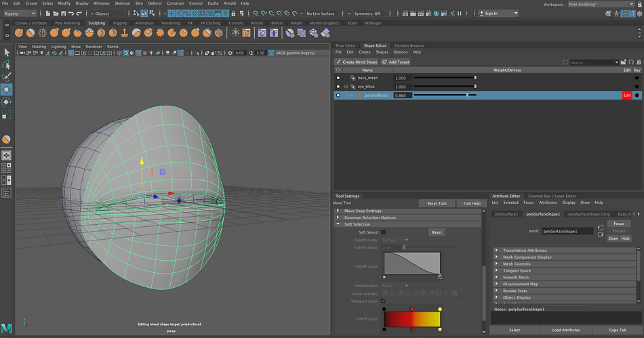Click the create group folder icon in Shape Editor

[x=624, y=62]
